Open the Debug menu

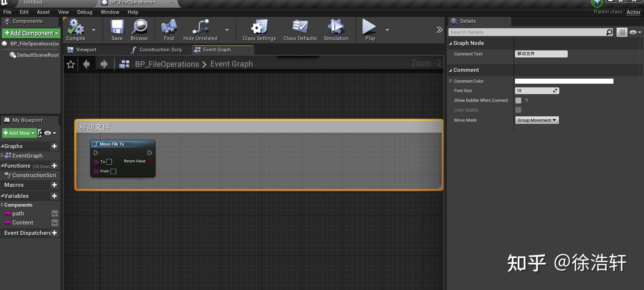tap(85, 12)
